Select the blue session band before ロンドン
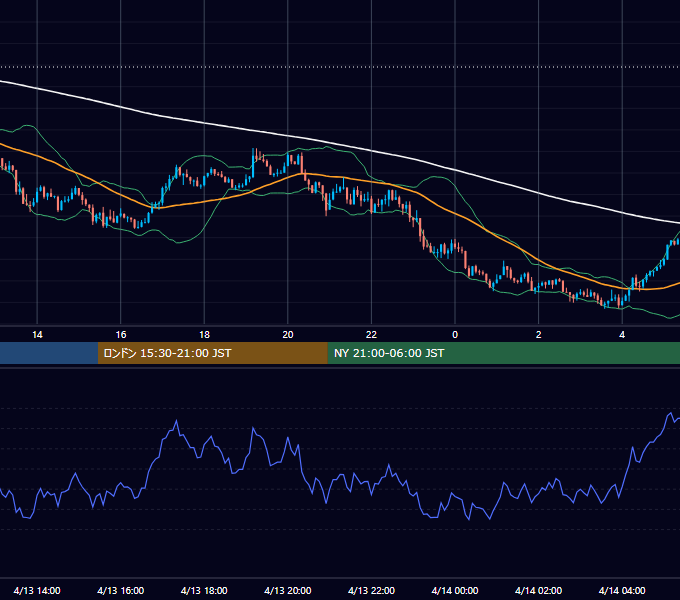680x600 pixels. [x=49, y=353]
